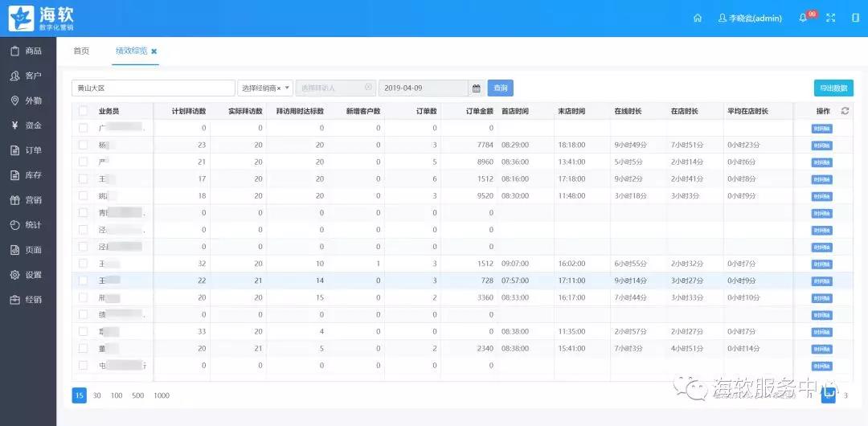Screen dimensions: 868x426
Task: Refresh the table via 操作 column icon
Action: click(845, 112)
